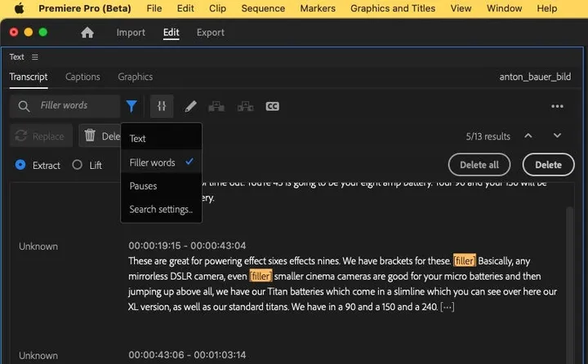Select the pencil edit transcript icon
This screenshot has height=364, width=588.
pyautogui.click(x=190, y=106)
